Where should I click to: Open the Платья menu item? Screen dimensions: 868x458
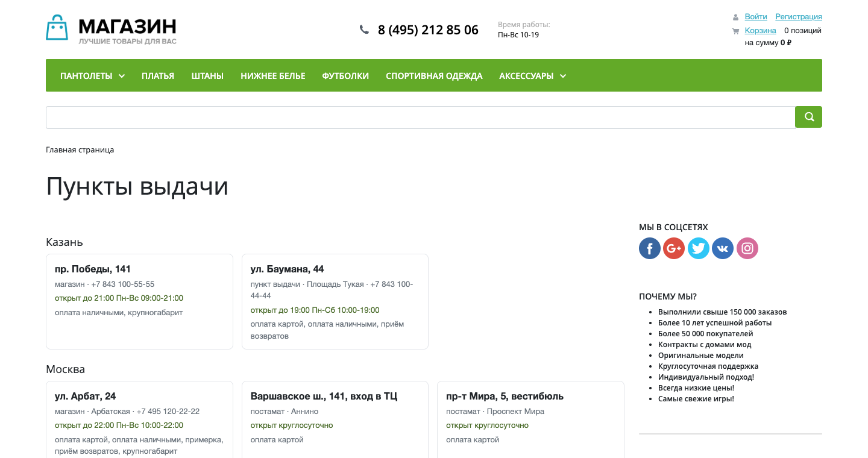pyautogui.click(x=158, y=76)
